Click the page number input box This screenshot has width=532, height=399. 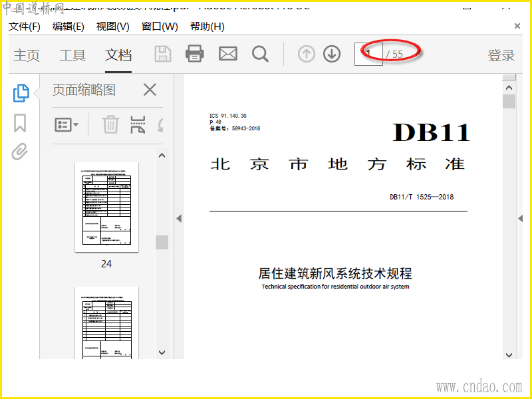[x=368, y=54]
